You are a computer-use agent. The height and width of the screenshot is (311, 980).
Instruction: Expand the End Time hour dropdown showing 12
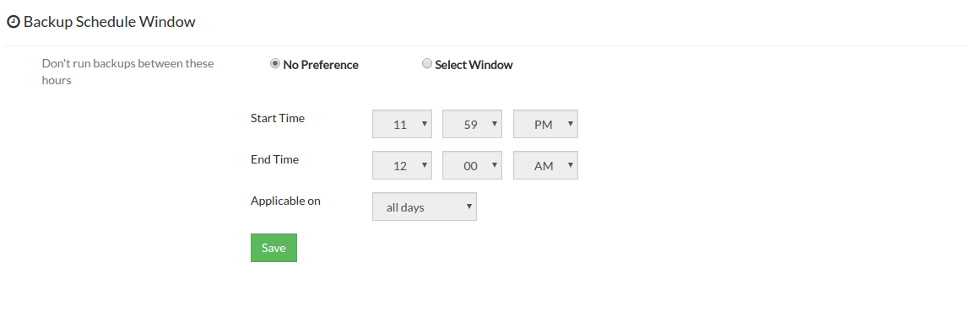(402, 165)
